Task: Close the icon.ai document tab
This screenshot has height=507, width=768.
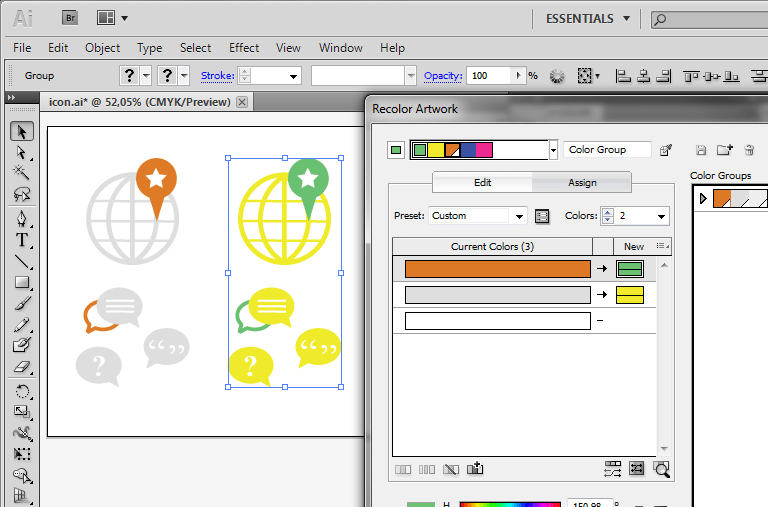Action: pos(242,102)
